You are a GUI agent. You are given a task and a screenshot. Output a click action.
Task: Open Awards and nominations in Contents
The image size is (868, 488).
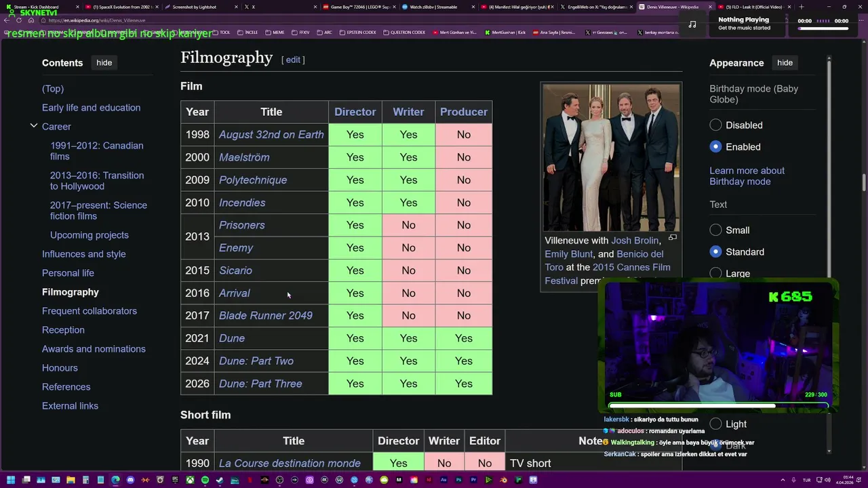94,349
